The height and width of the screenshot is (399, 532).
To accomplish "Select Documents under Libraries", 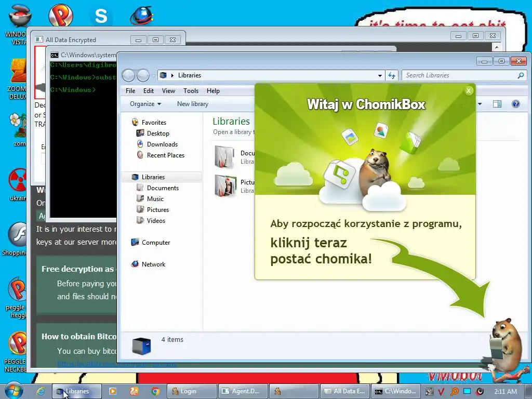I will pyautogui.click(x=163, y=188).
